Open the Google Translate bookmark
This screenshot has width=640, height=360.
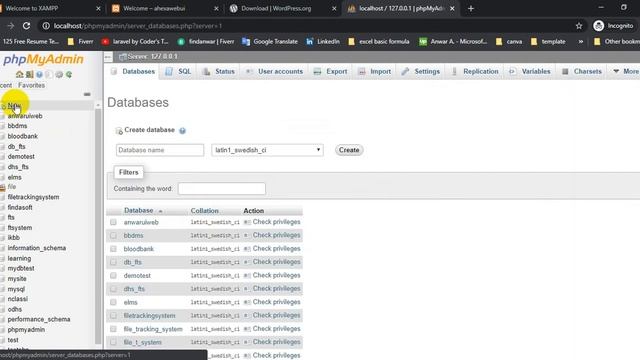pyautogui.click(x=270, y=42)
